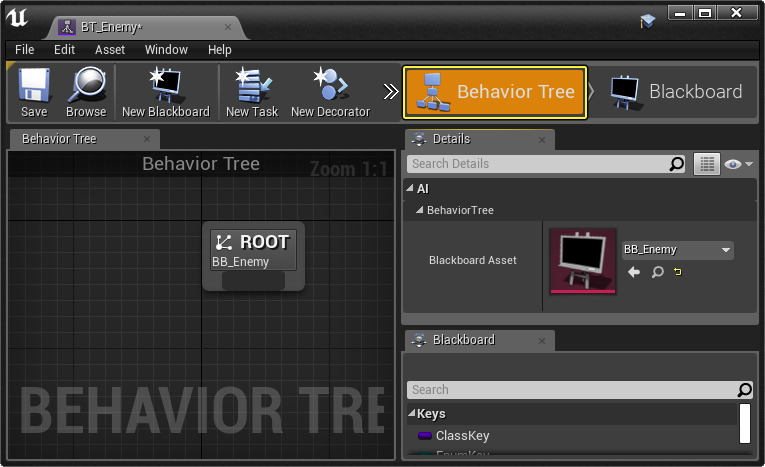Browse to asset in Content Browser
Screen dimensions: 765x467
[x=86, y=92]
